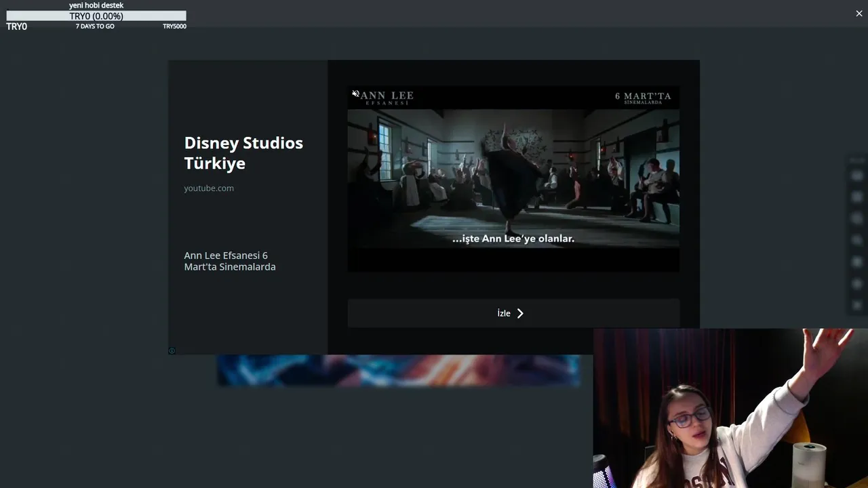Click the TRY5000 goal amount
The width and height of the screenshot is (868, 488).
click(x=174, y=26)
